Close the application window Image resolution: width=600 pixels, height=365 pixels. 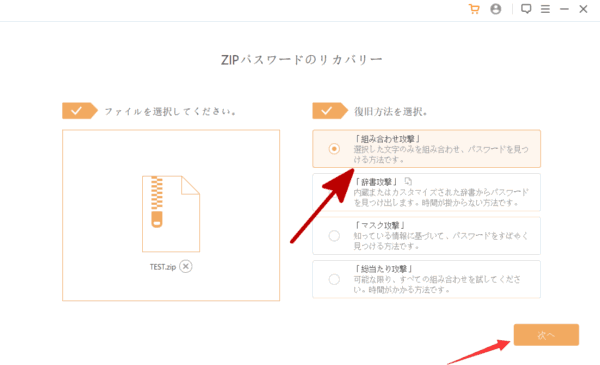click(583, 9)
